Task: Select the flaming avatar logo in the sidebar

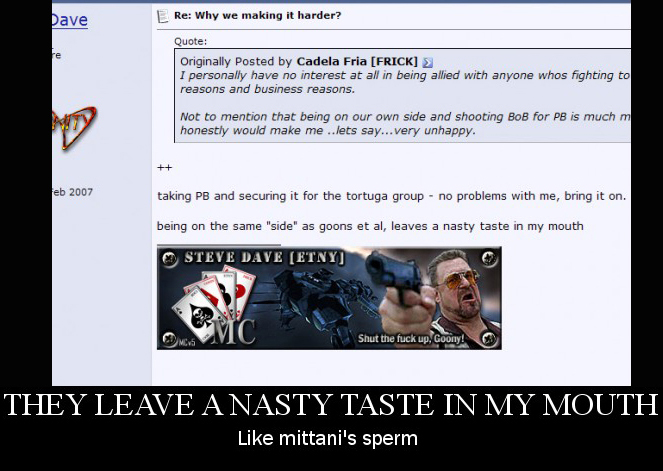Action: point(74,127)
